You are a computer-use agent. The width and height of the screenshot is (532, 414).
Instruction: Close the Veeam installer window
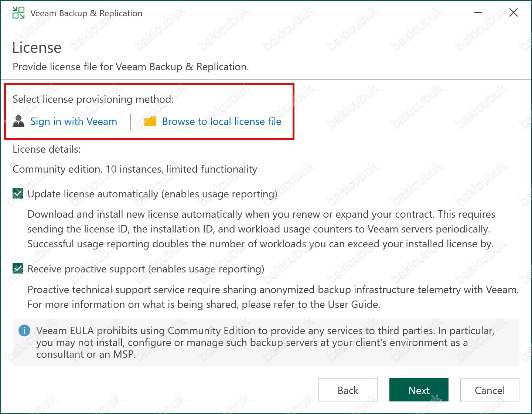point(513,13)
